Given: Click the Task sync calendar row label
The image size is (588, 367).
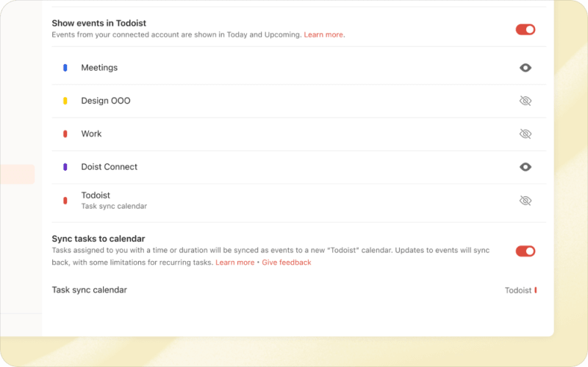Looking at the screenshot, I should [x=89, y=290].
